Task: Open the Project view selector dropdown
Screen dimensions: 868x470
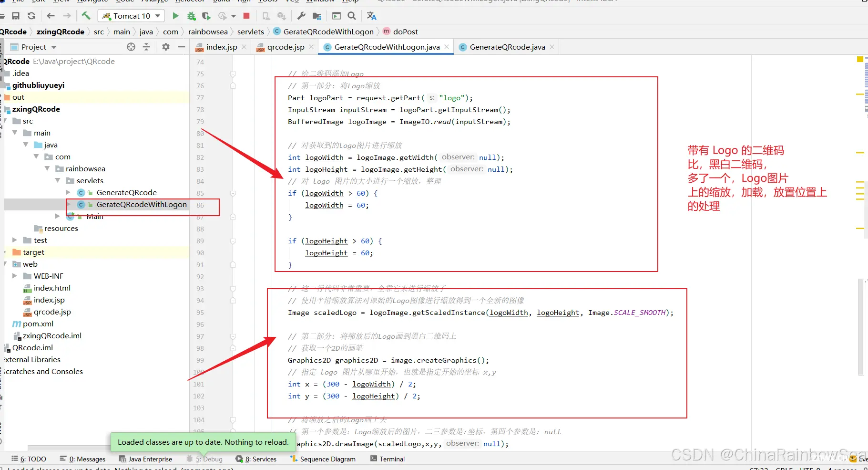Action: coord(54,47)
